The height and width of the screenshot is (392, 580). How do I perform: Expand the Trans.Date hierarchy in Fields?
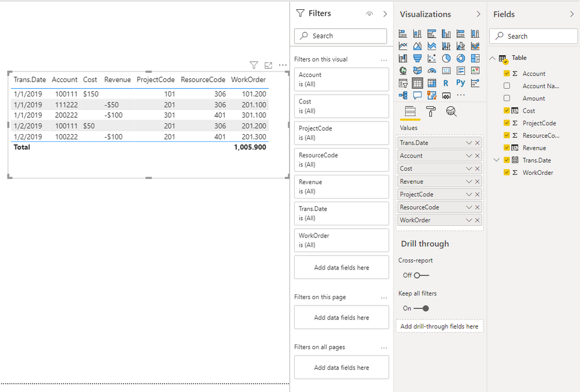[496, 160]
